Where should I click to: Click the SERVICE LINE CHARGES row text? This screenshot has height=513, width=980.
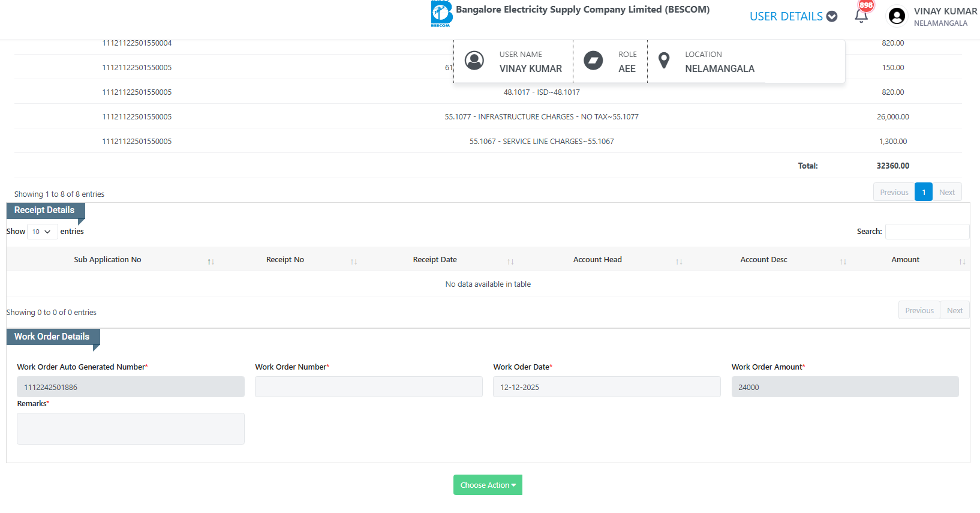(x=542, y=142)
